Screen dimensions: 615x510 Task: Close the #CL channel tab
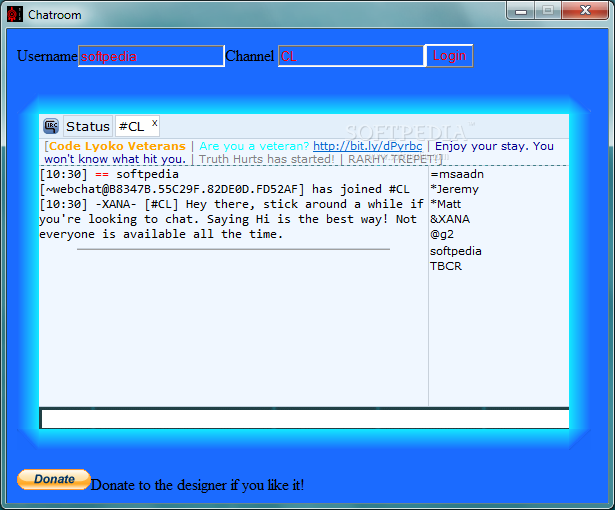click(x=155, y=123)
